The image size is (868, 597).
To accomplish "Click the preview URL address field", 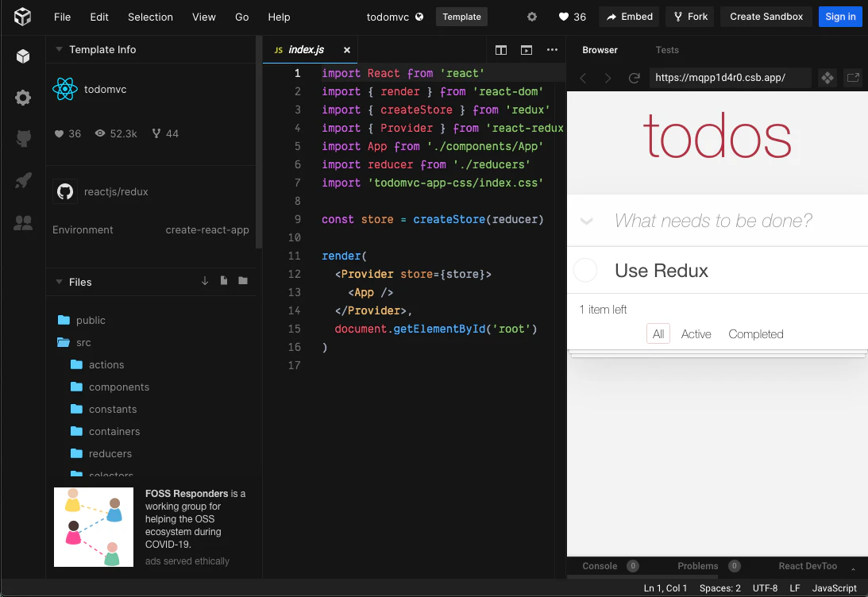I will click(730, 78).
